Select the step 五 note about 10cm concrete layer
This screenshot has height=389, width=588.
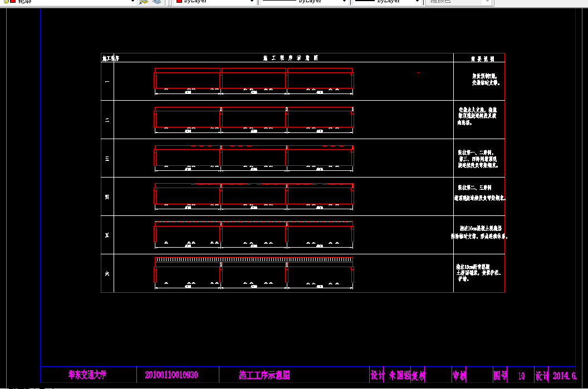479,232
